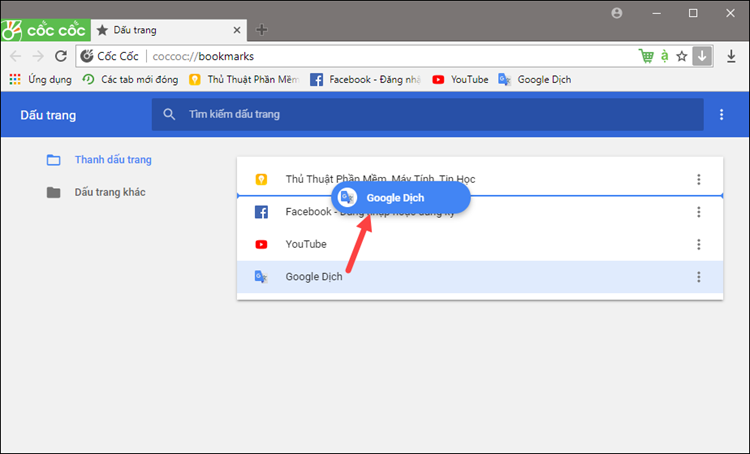Image resolution: width=750 pixels, height=454 pixels.
Task: Open more options for Google Dịch row
Action: (x=698, y=277)
